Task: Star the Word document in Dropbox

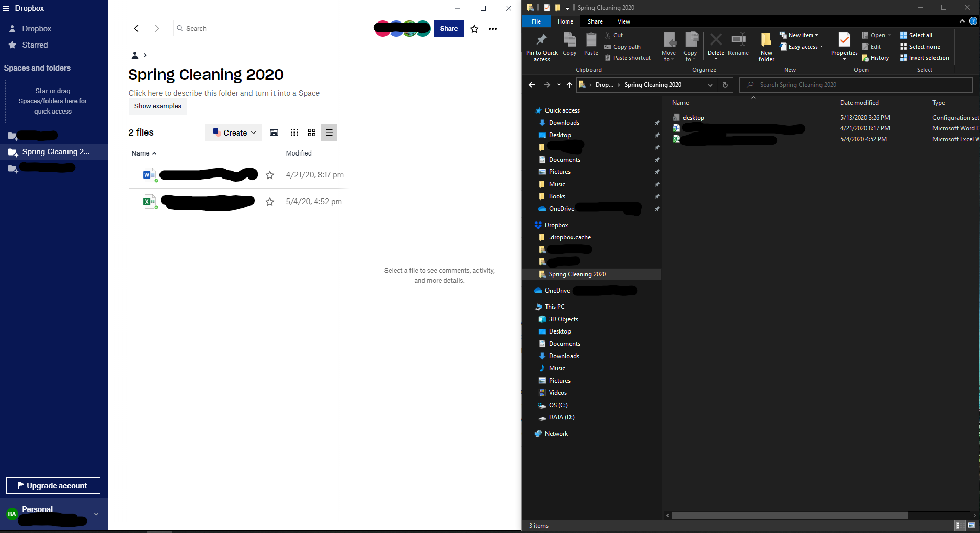Action: tap(270, 175)
